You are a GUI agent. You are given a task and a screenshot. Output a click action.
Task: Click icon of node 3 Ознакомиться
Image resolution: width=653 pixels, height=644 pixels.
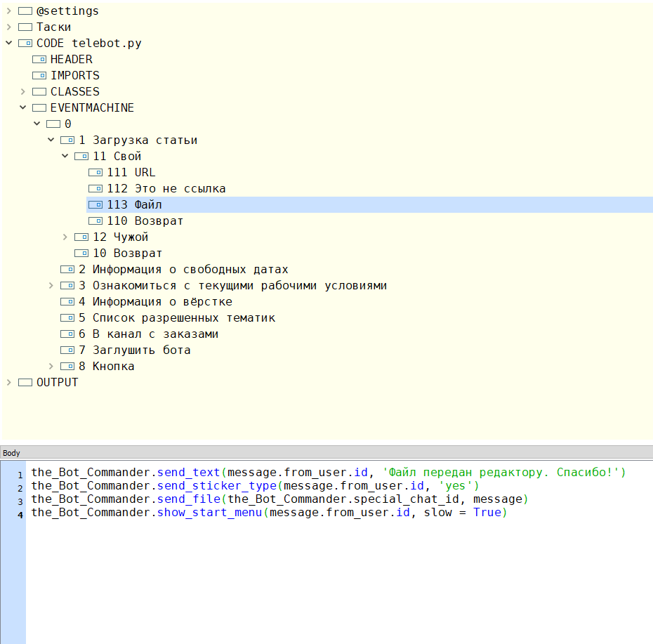(67, 285)
